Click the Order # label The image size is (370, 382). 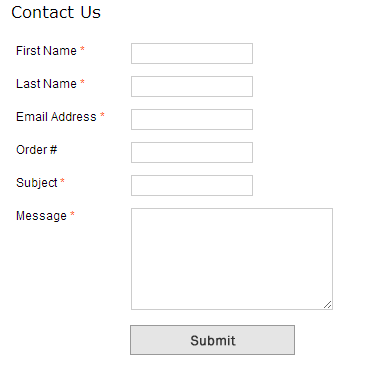point(37,150)
